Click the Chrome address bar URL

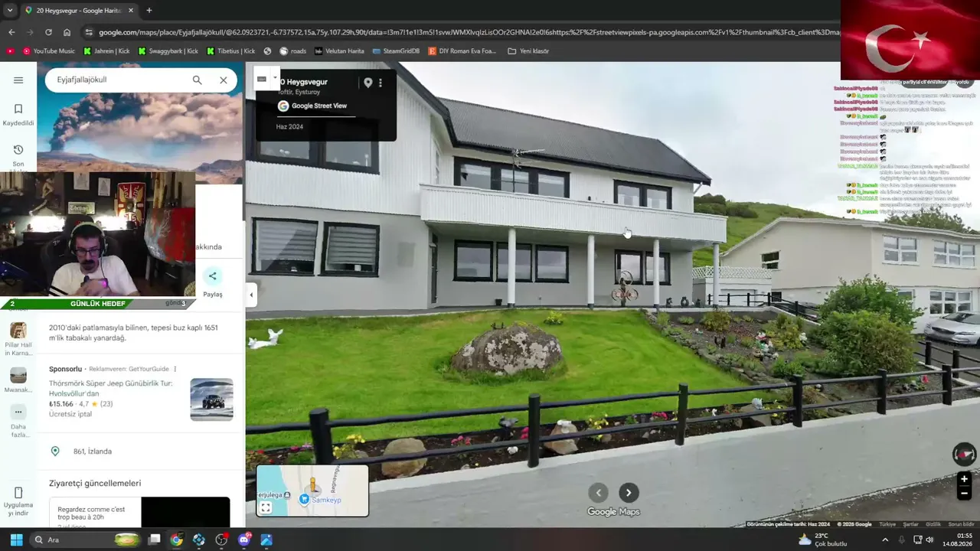click(x=469, y=32)
